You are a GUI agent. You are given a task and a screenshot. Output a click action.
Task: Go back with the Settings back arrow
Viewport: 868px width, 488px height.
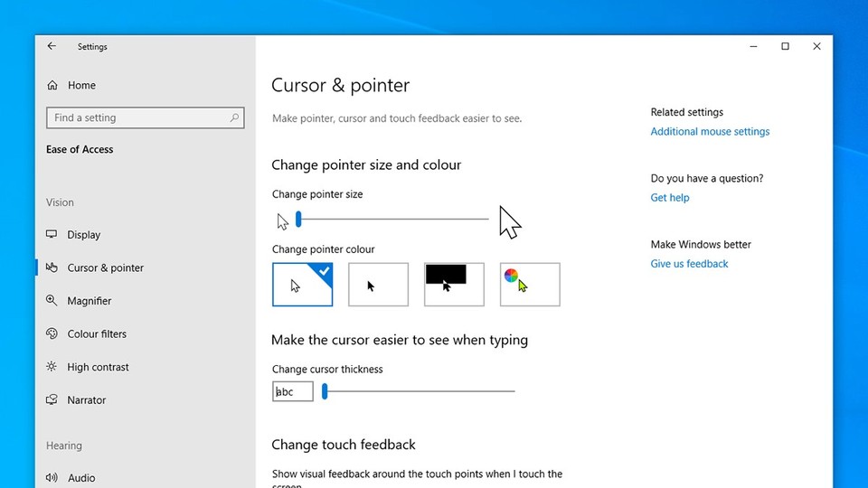[x=52, y=46]
